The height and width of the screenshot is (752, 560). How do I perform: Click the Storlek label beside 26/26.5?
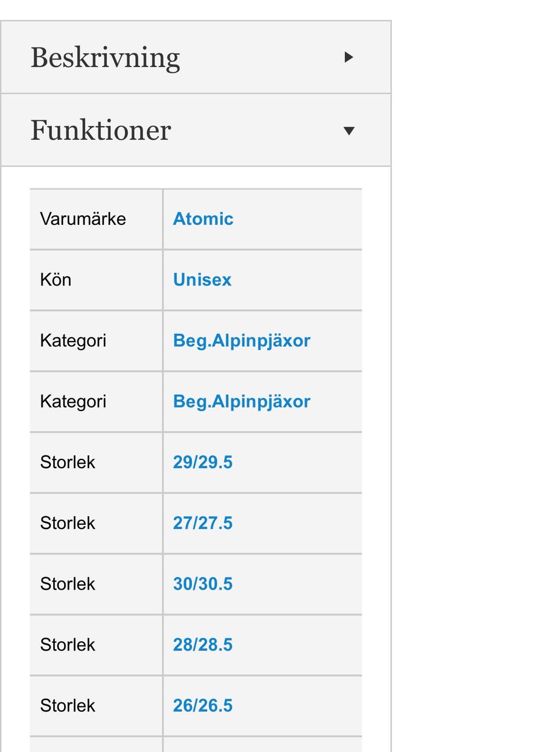coord(68,705)
